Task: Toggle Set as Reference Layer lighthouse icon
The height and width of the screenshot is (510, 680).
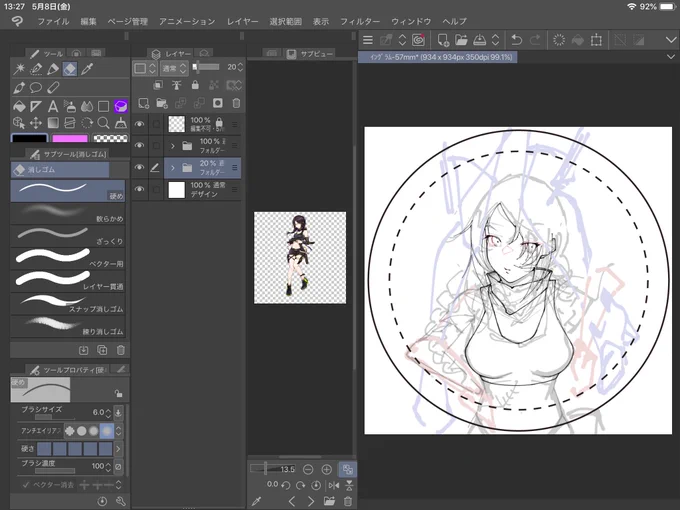Action: click(177, 85)
